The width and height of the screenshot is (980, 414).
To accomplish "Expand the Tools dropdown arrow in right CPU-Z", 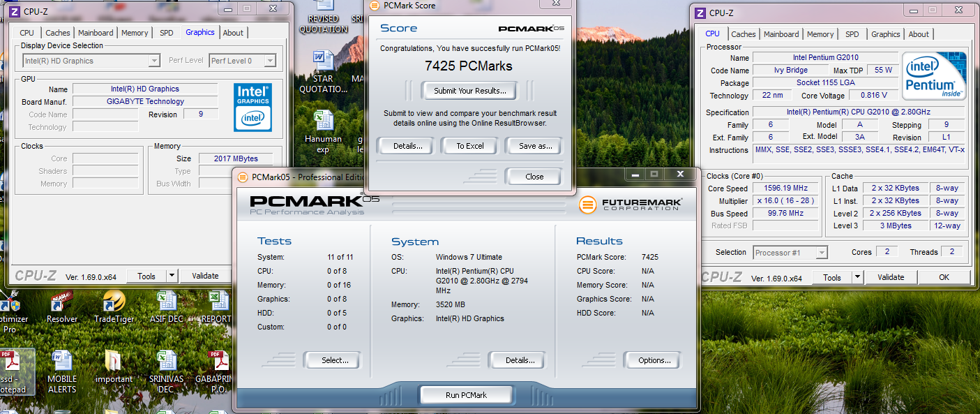I will click(x=858, y=277).
